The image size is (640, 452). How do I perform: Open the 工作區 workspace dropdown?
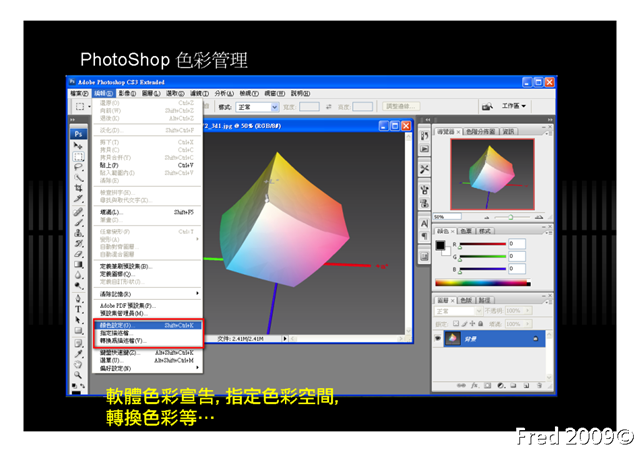point(514,106)
